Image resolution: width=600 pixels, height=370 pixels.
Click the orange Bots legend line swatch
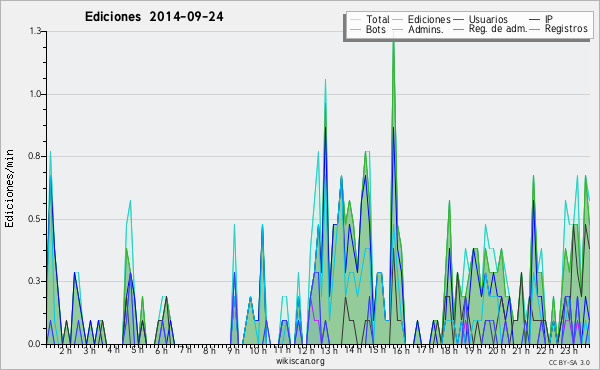point(355,29)
